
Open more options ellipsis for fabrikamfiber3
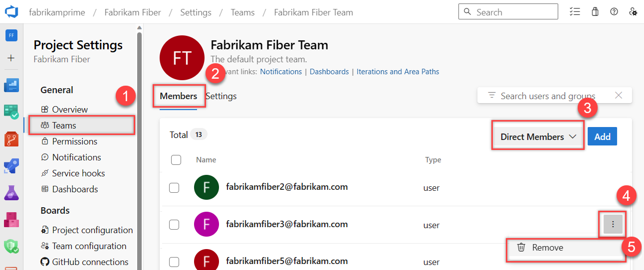click(x=613, y=225)
